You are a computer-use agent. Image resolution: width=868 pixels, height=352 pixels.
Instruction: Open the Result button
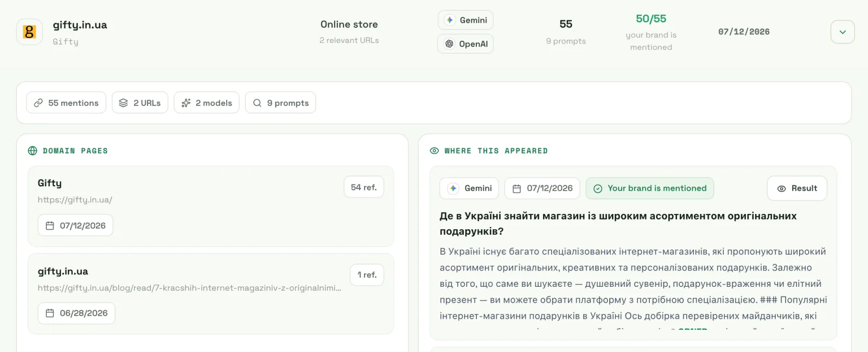[797, 188]
